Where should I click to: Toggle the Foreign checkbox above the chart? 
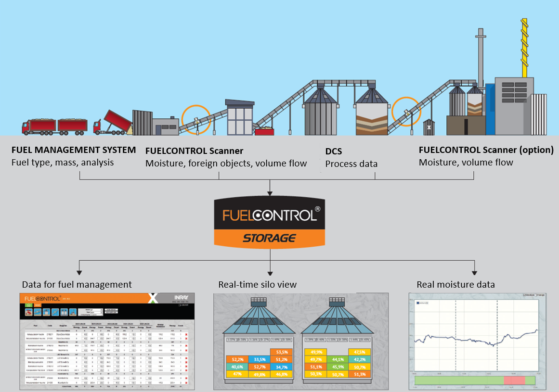[x=536, y=295]
